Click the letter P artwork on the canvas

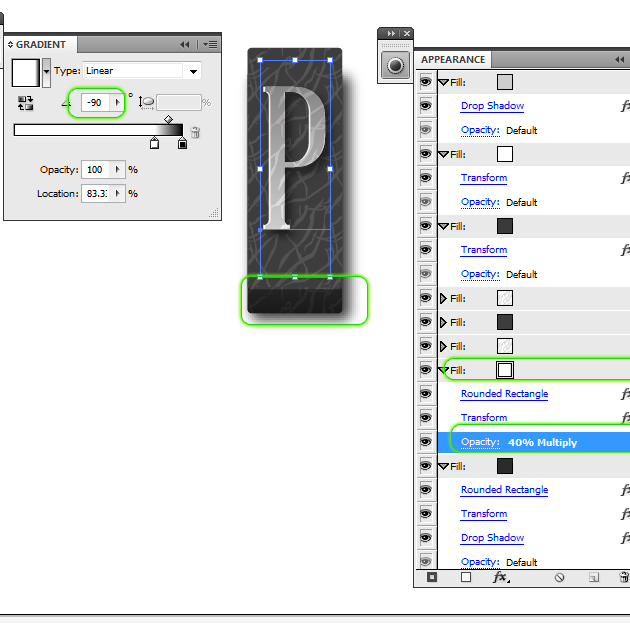[x=294, y=157]
